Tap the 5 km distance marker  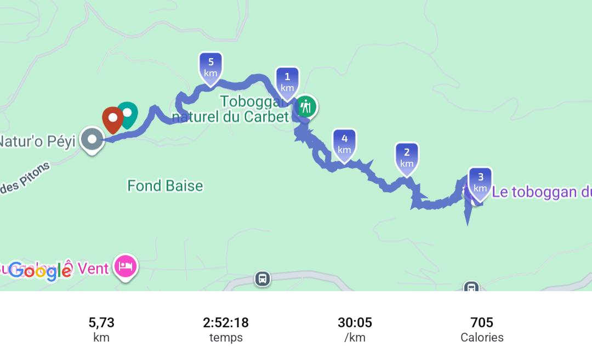210,69
